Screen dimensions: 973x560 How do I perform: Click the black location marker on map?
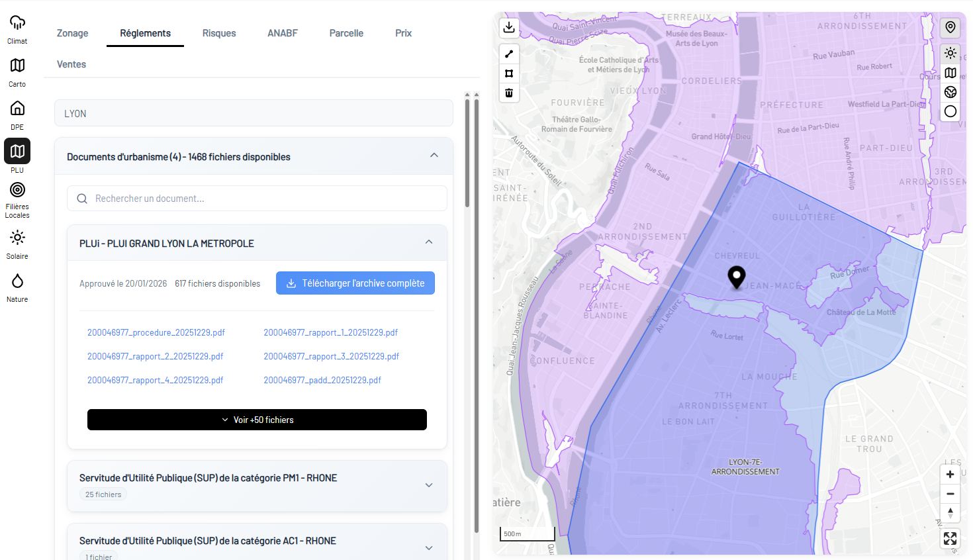coord(737,277)
